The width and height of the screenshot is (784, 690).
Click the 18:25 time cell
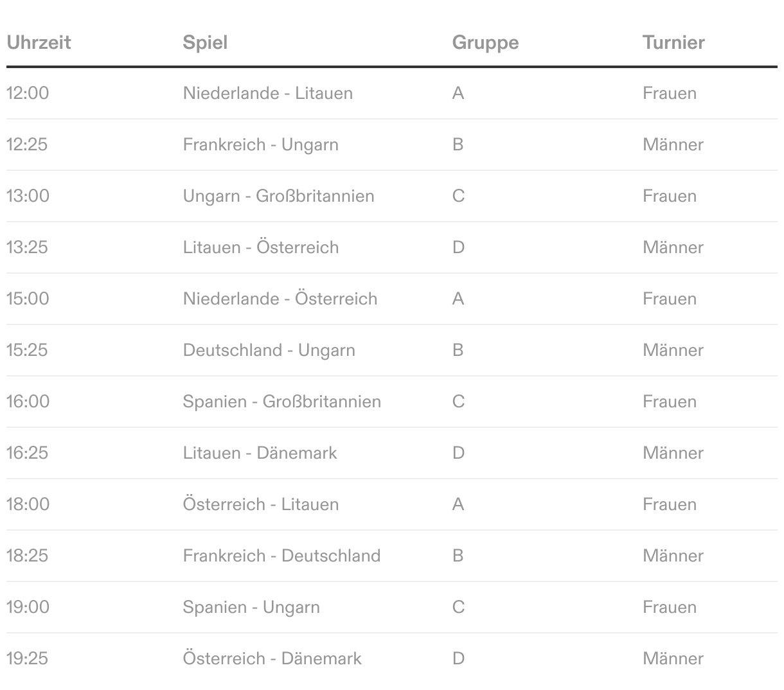click(27, 556)
